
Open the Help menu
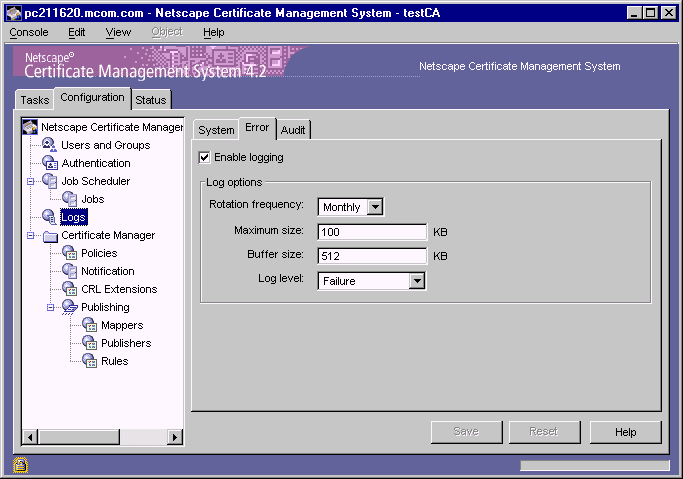click(x=213, y=33)
